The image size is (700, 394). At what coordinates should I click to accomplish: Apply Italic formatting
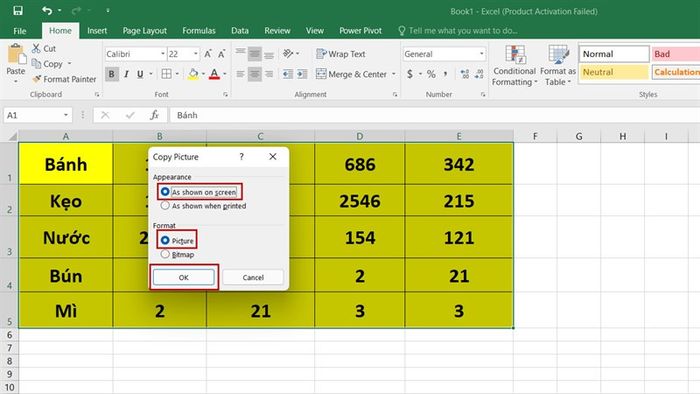(x=126, y=74)
